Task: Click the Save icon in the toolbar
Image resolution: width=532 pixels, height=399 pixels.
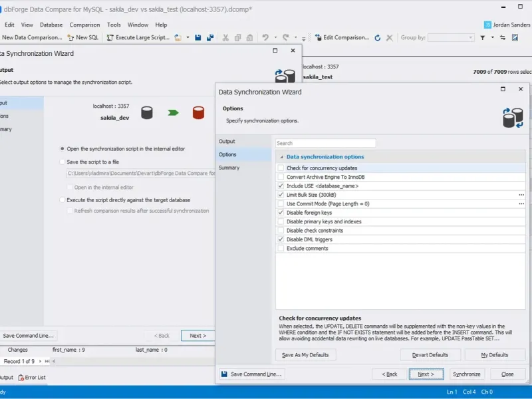Action: tap(198, 38)
